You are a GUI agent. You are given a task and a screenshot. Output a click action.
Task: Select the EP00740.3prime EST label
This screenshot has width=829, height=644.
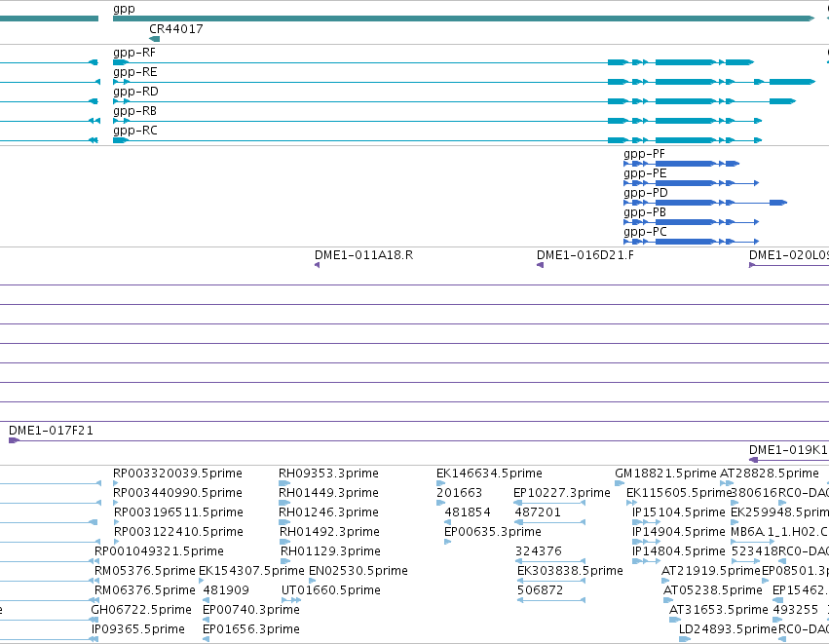click(251, 610)
